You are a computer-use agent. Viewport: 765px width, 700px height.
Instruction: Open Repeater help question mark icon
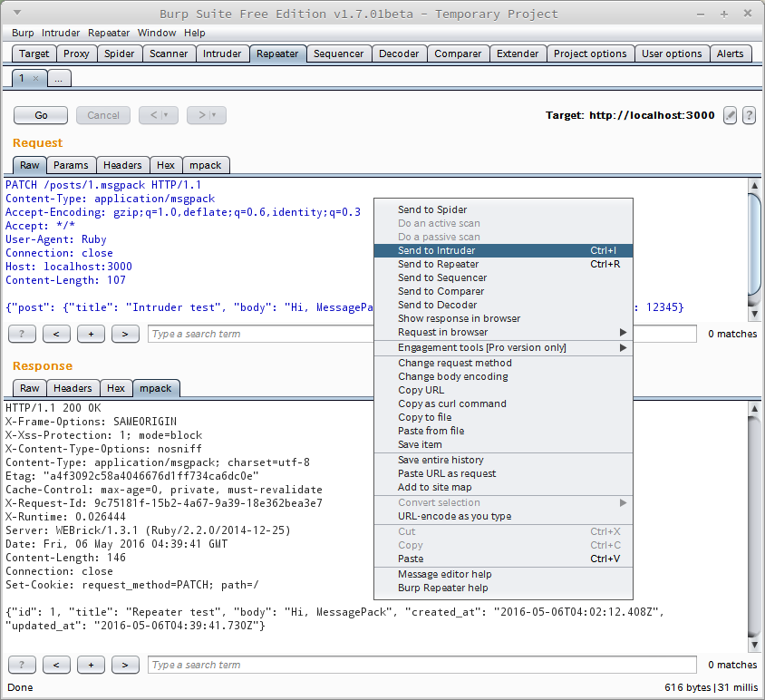[749, 115]
